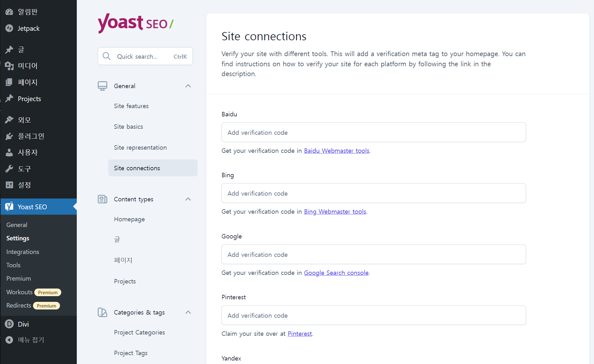Open the Divi icon at sidebar bottom
The image size is (594, 364).
click(x=9, y=324)
